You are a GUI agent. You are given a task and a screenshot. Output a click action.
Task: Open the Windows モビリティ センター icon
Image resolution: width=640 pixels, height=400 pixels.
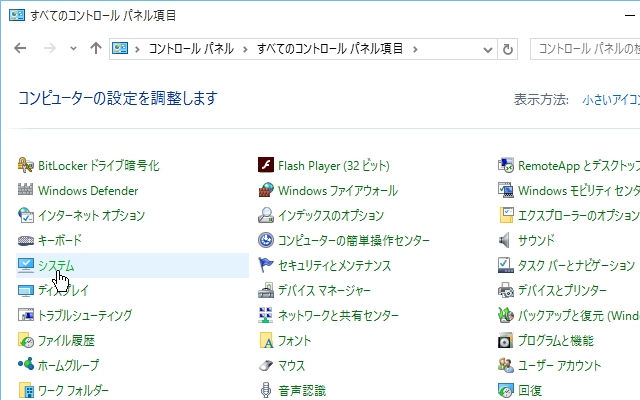(506, 190)
